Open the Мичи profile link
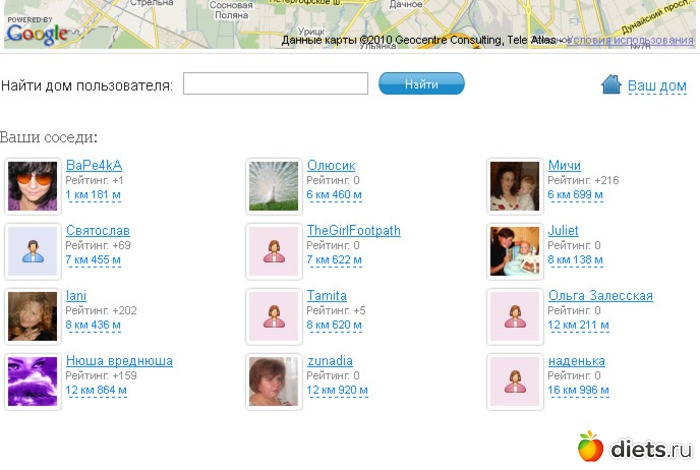 [x=564, y=165]
